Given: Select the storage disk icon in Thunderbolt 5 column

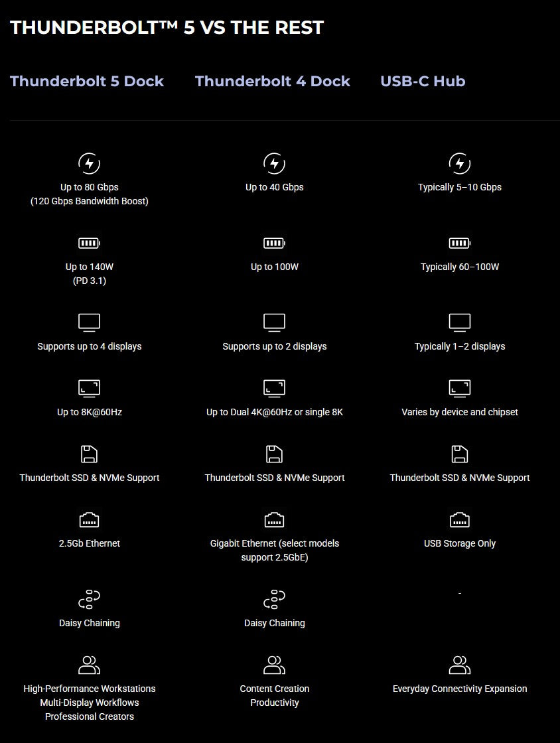Looking at the screenshot, I should (89, 454).
